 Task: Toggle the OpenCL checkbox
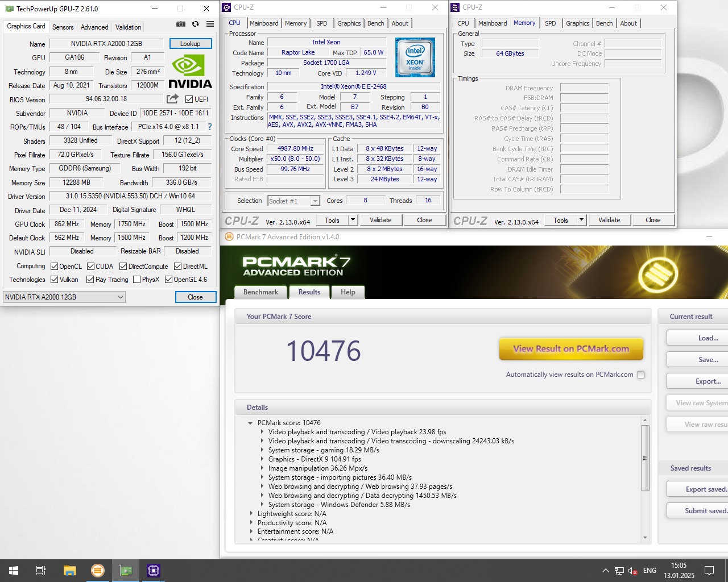[55, 266]
